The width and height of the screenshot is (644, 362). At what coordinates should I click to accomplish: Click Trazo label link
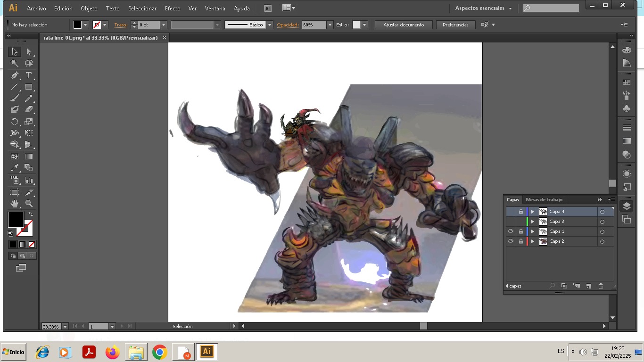tap(121, 25)
